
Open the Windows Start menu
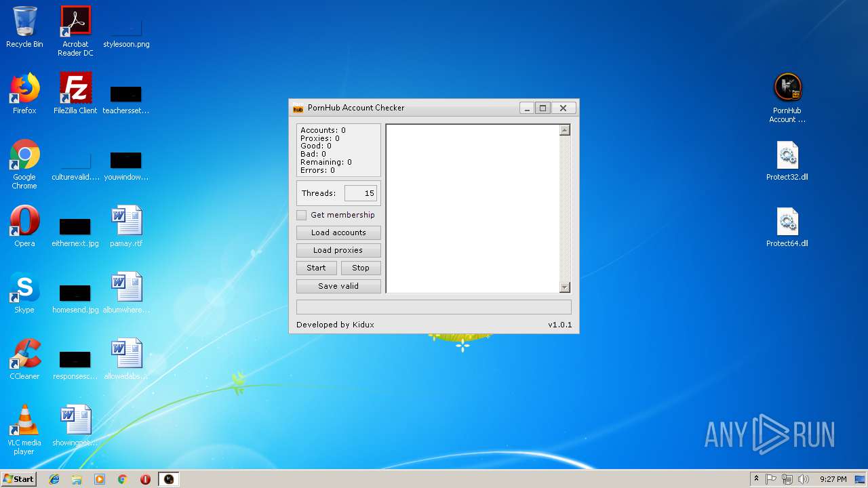click(18, 479)
